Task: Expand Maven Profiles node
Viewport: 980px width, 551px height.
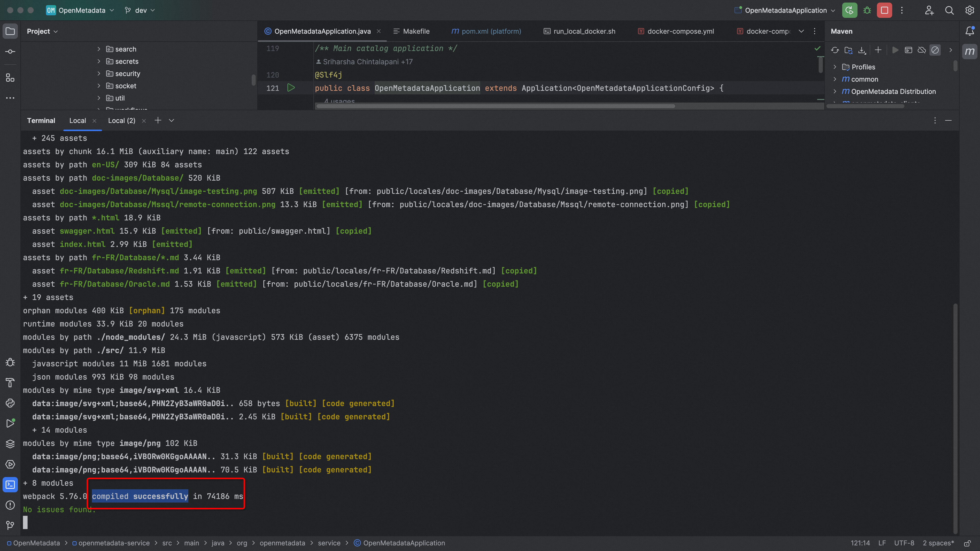Action: 835,67
